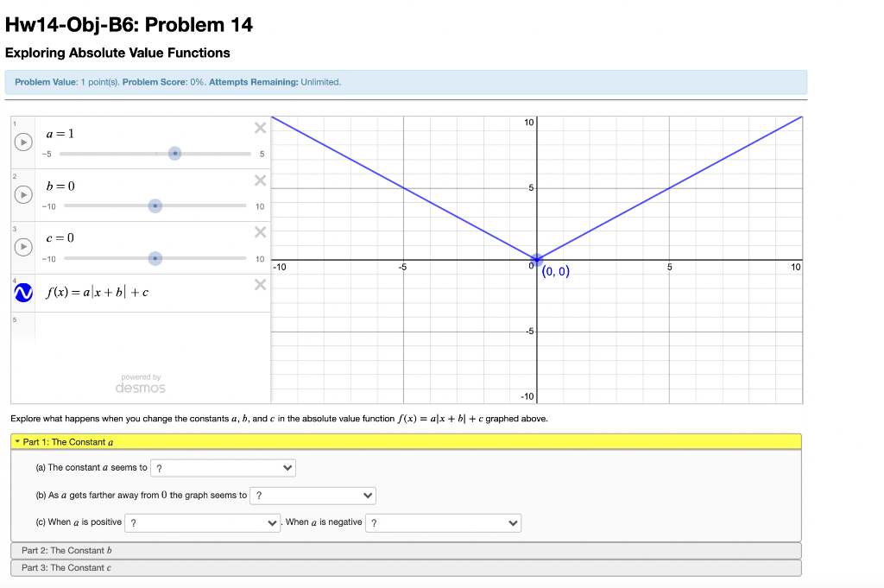Viewport: 884px width, 588px height.
Task: Toggle expression row 1's play control
Action: [23, 142]
